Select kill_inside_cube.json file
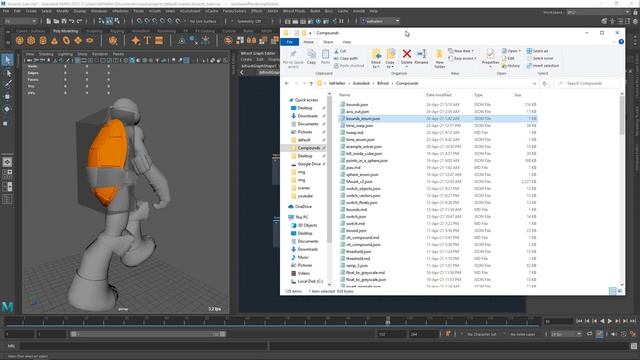Screen dimensions: 640x360 438,153
